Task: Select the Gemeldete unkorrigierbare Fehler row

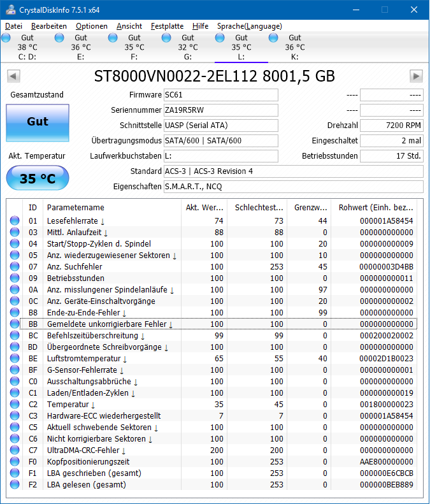Action: pos(219,324)
